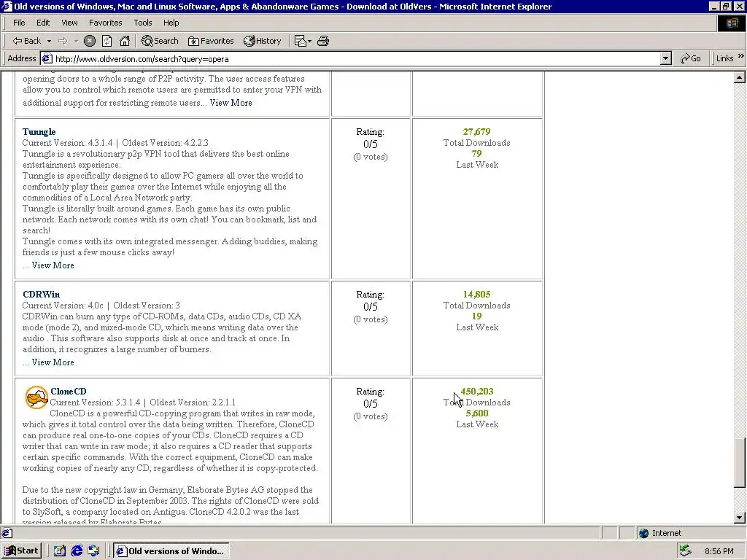747x560 pixels.
Task: Click CloneCD's 450,203 total downloads figure
Action: [x=477, y=392]
